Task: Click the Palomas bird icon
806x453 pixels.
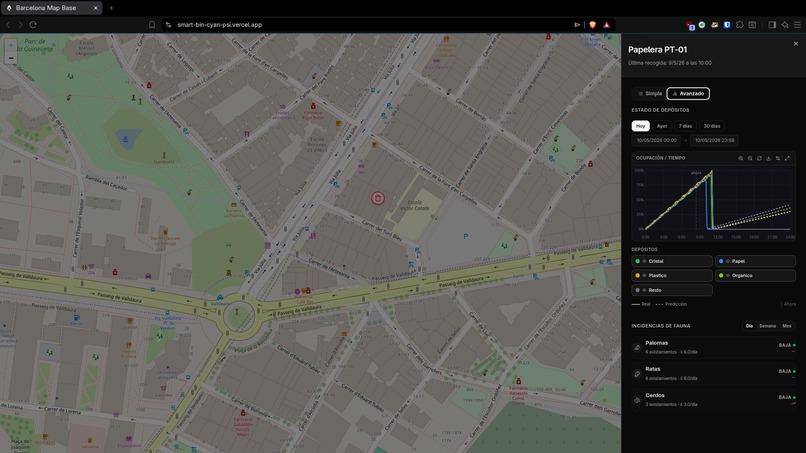Action: (x=637, y=348)
